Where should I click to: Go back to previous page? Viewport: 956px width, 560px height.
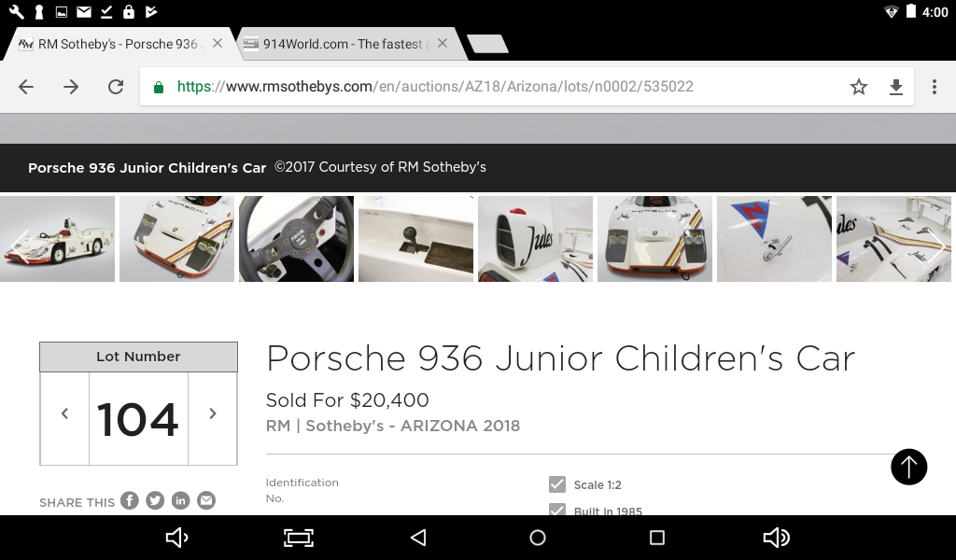(26, 87)
